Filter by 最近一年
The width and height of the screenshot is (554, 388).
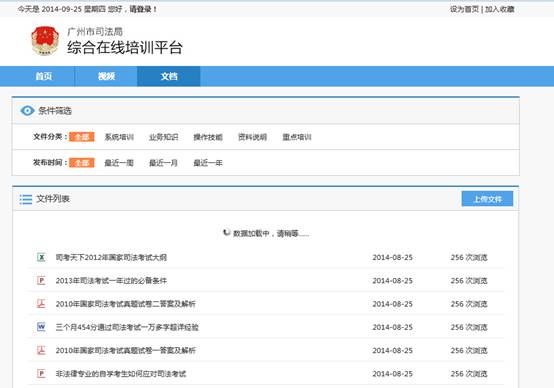(x=208, y=163)
